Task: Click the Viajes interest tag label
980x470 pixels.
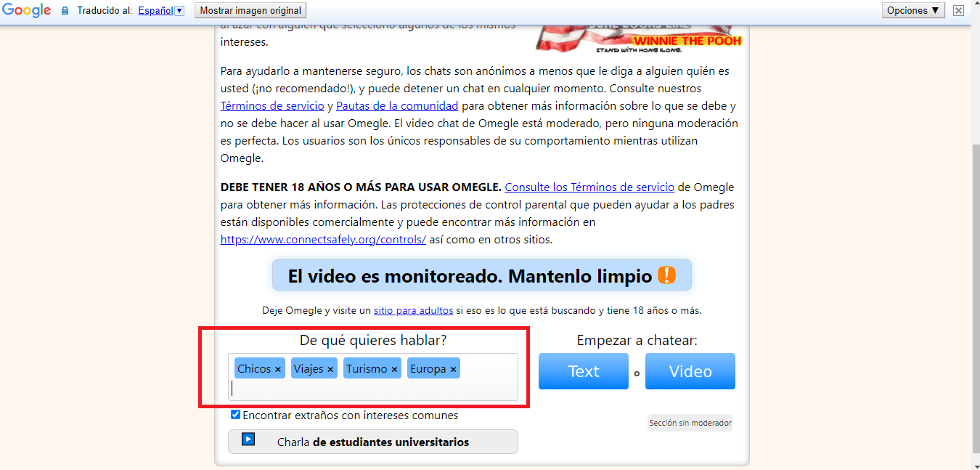Action: (x=309, y=369)
